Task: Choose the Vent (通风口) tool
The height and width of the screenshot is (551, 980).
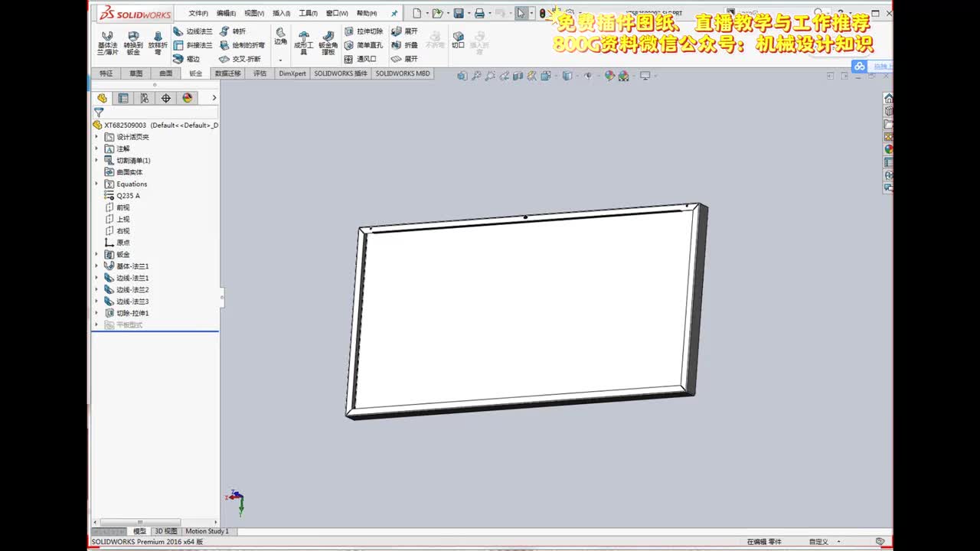Action: click(x=361, y=59)
